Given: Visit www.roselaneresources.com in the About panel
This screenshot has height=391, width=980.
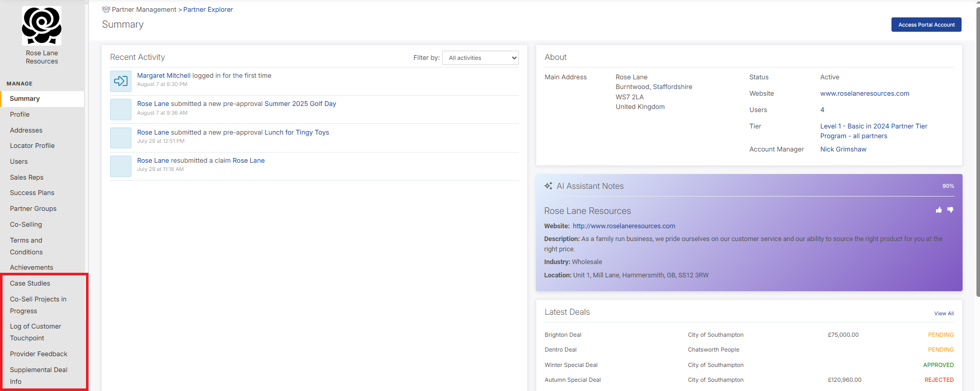Looking at the screenshot, I should pyautogui.click(x=865, y=94).
